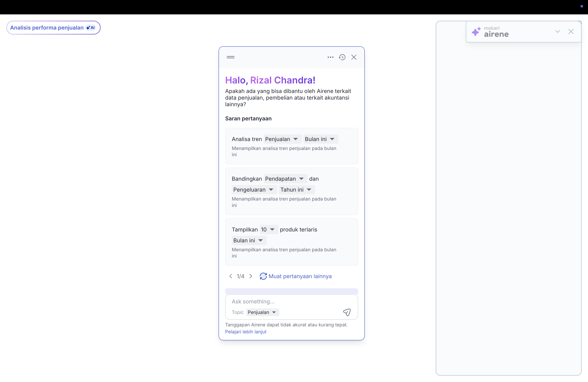Screen dimensions: 588x382
Task: Close the mekari airene side panel
Action: (571, 32)
